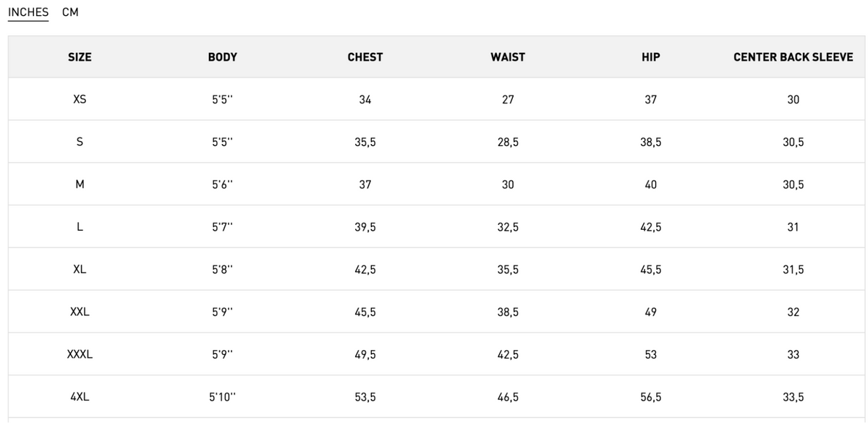This screenshot has width=868, height=423.
Task: Select the XL size row label
Action: [x=80, y=270]
